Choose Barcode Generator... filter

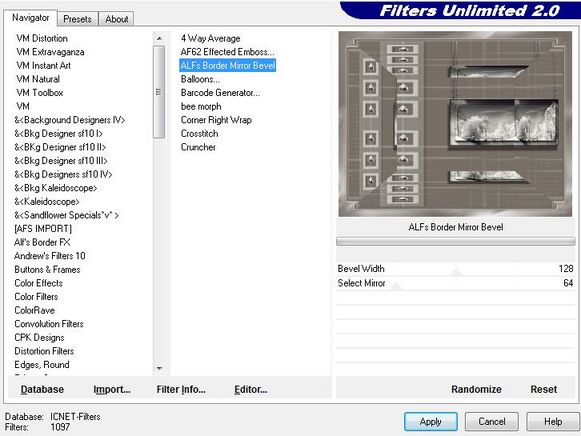tap(220, 93)
